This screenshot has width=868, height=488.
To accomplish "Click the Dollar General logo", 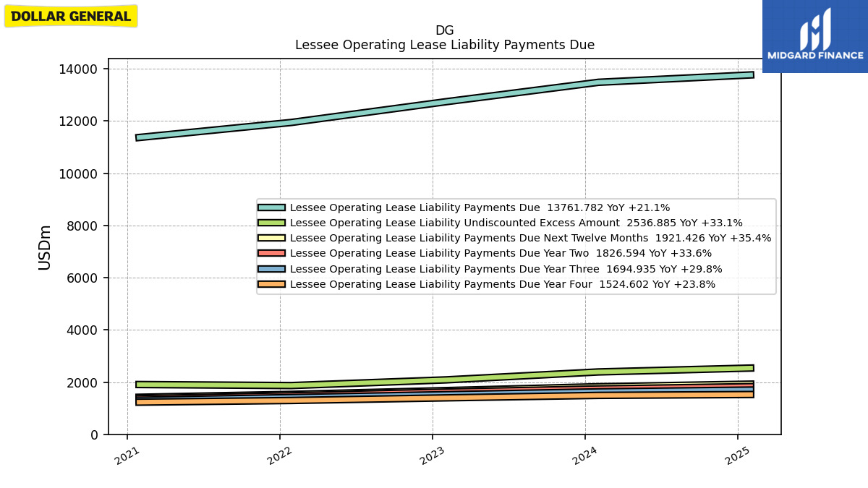I will click(x=71, y=16).
